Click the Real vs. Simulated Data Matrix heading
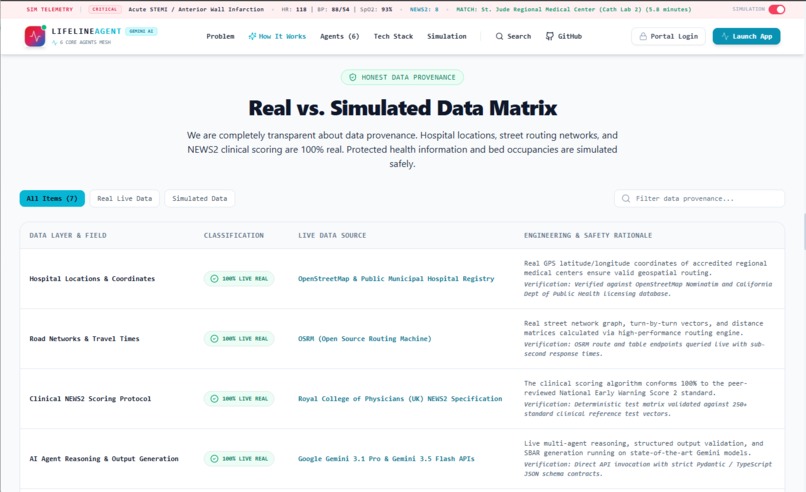The image size is (806, 492). (x=402, y=108)
